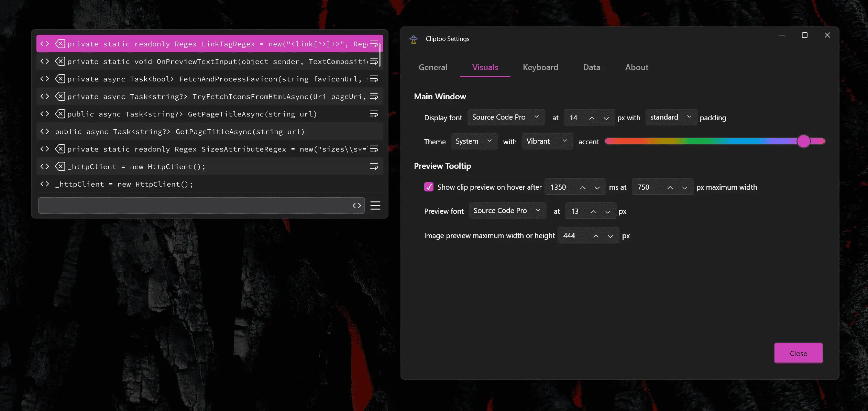Click clear icon on SizesAttributeRegex clip
The height and width of the screenshot is (411, 868).
point(60,149)
